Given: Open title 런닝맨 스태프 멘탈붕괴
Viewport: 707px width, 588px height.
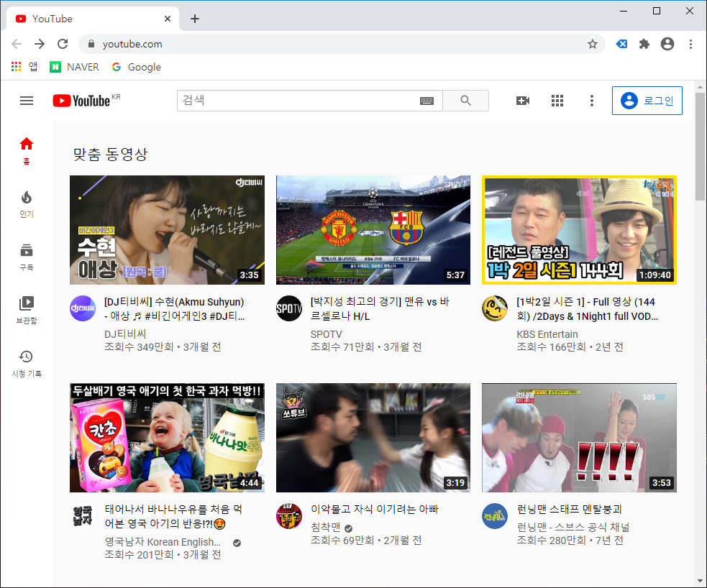Looking at the screenshot, I should click(x=570, y=509).
